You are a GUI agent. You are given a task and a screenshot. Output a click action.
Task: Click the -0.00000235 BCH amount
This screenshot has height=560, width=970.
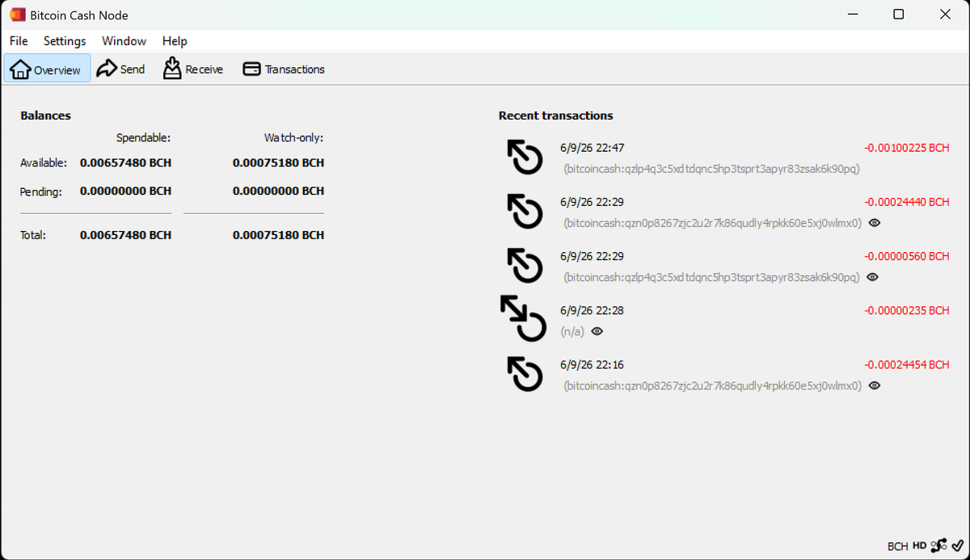point(906,310)
